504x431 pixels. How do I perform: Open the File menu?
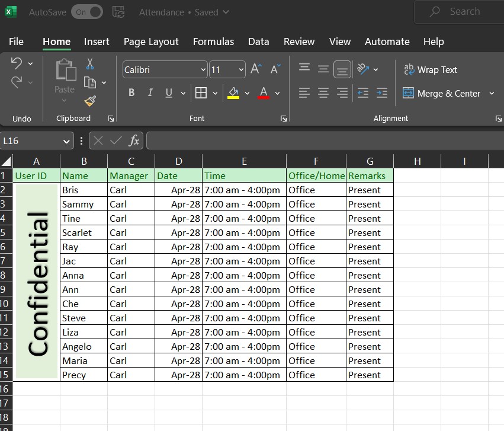tap(16, 41)
